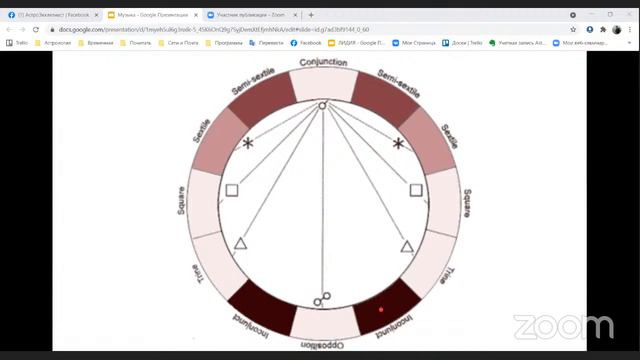Click the Opposition label on the slide
The image size is (640, 360).
click(x=322, y=345)
